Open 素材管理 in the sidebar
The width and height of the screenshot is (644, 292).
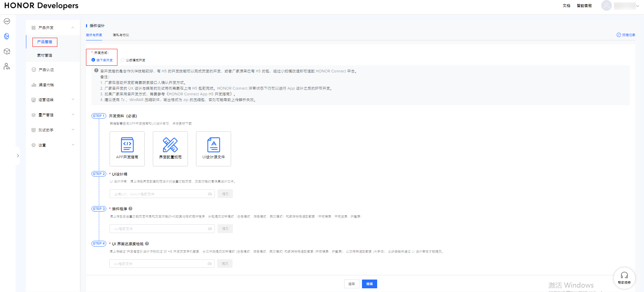[45, 55]
